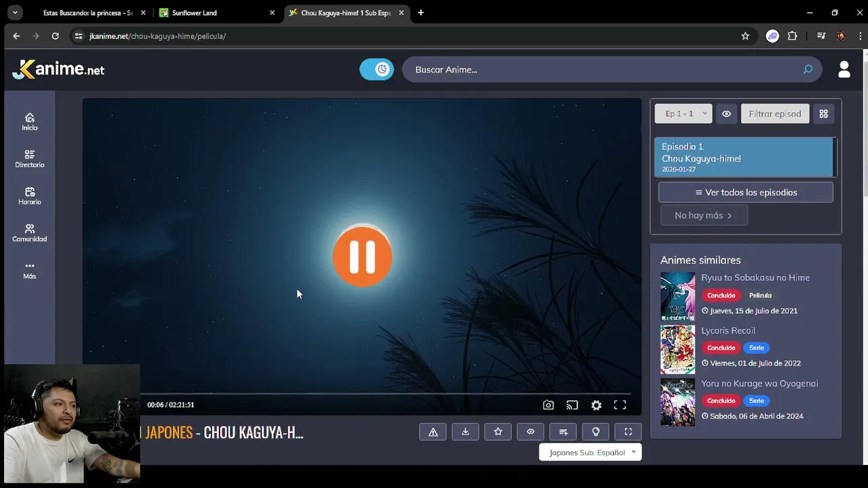Go back in browser history
The height and width of the screenshot is (488, 868).
[16, 36]
